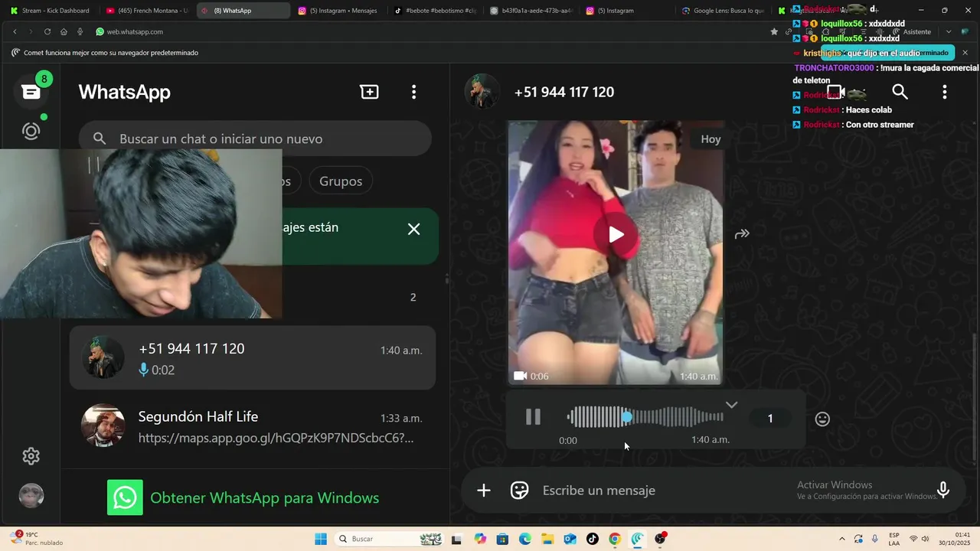The image size is (980, 551).
Task: Click the Windows taskbar Buscar search box
Action: [x=390, y=539]
